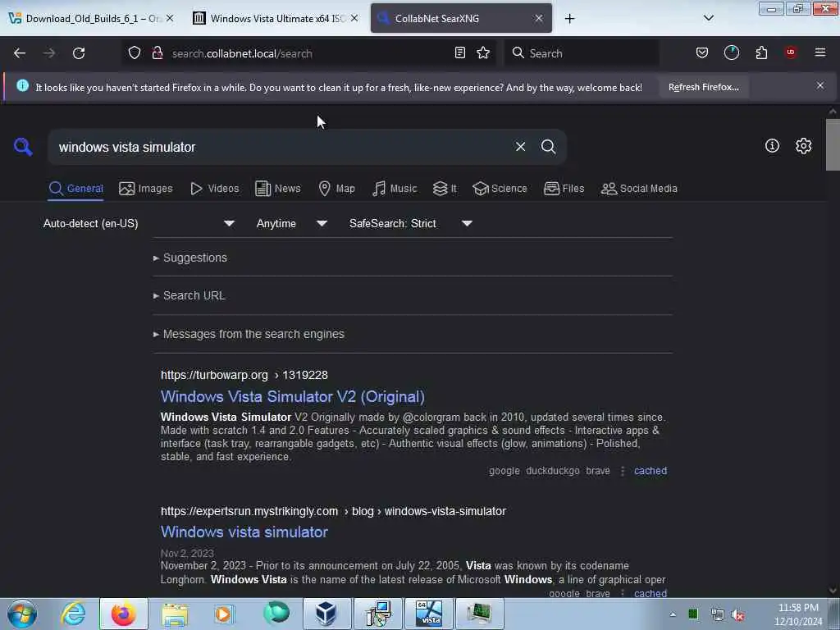Select General search category
This screenshot has height=630, width=840.
75,189
